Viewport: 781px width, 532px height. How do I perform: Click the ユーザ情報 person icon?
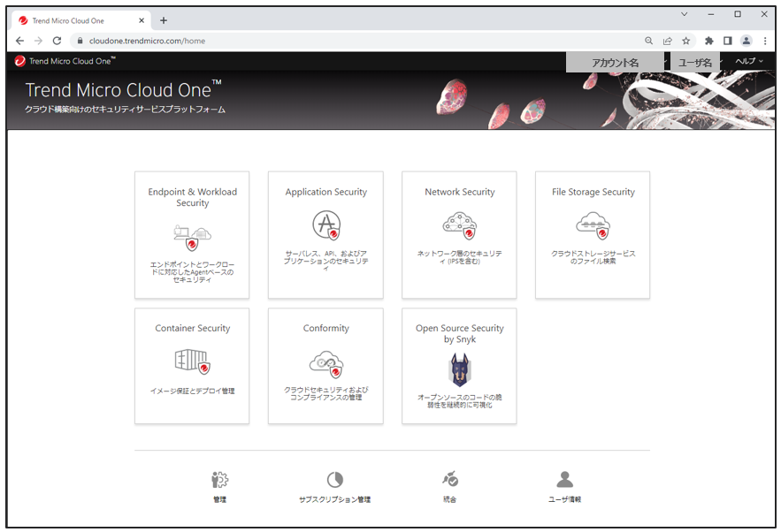click(x=565, y=480)
